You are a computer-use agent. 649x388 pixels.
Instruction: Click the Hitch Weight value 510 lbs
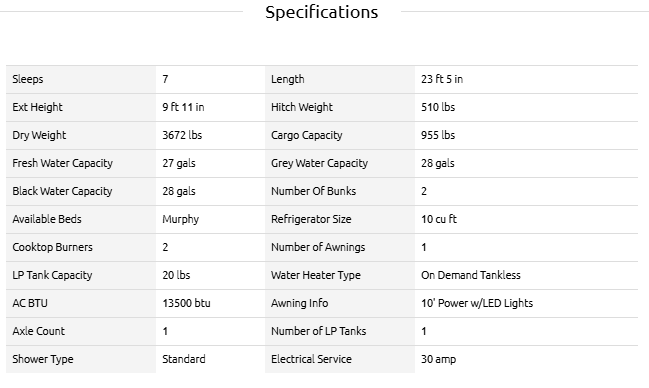coord(438,107)
